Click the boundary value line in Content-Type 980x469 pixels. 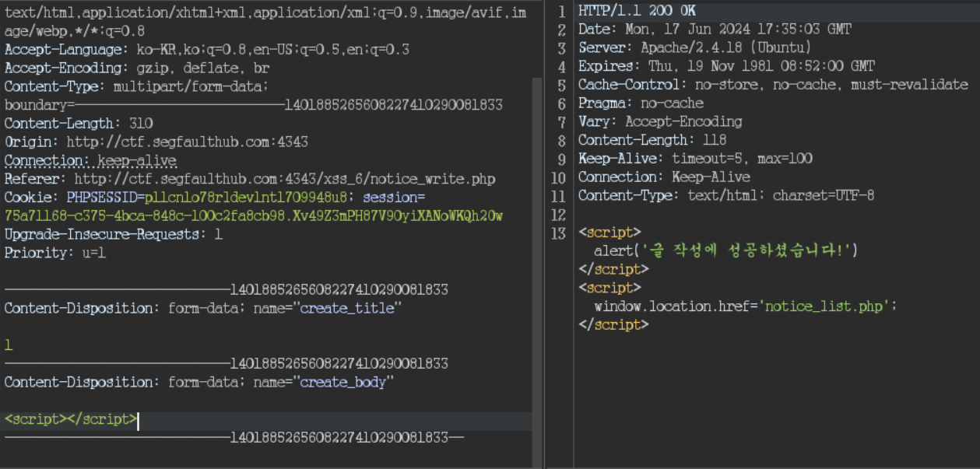tap(254, 105)
